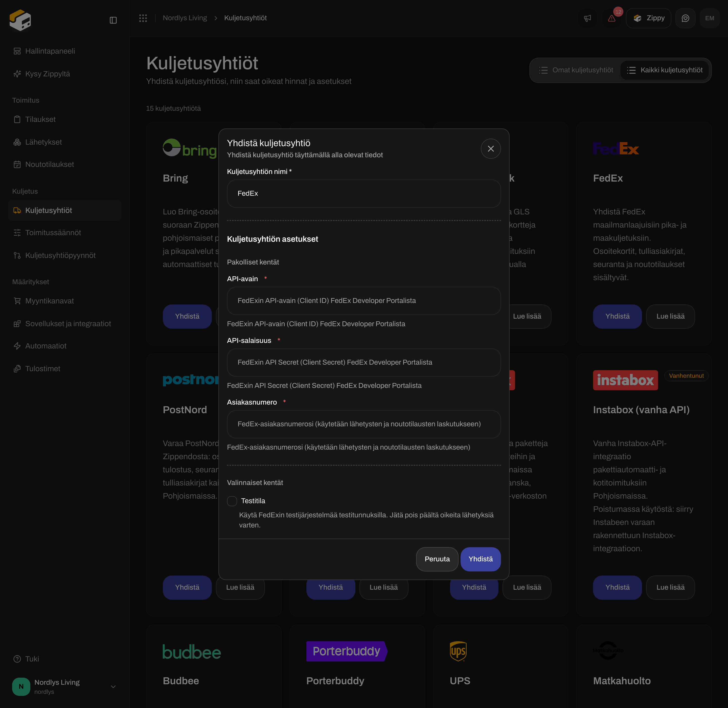This screenshot has width=728, height=708.
Task: Click the API-avain input field
Action: 364,301
